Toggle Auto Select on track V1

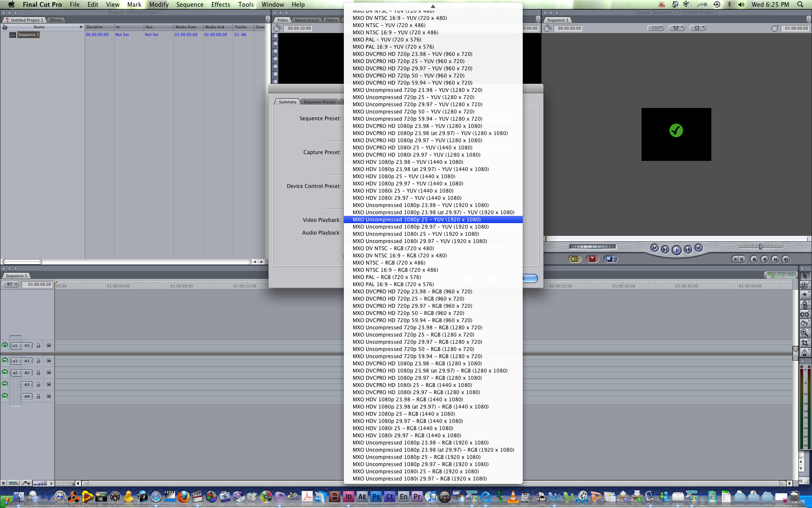[x=49, y=346]
